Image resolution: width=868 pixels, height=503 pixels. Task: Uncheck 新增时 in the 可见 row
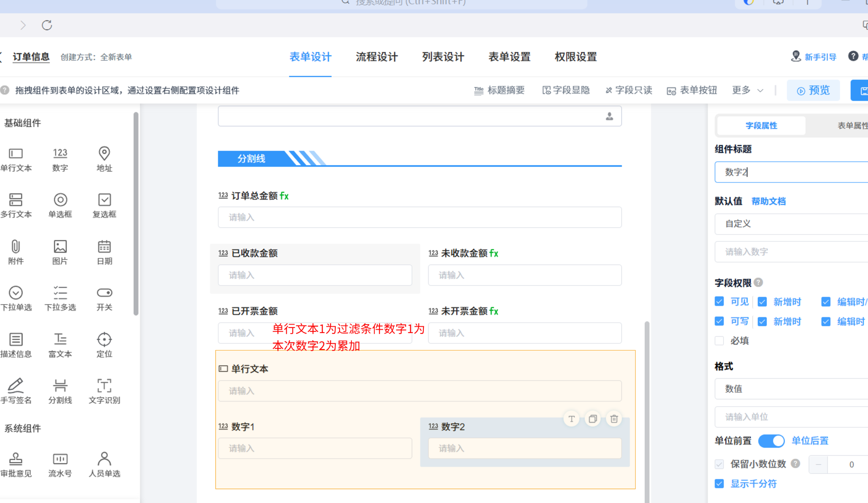pyautogui.click(x=762, y=302)
